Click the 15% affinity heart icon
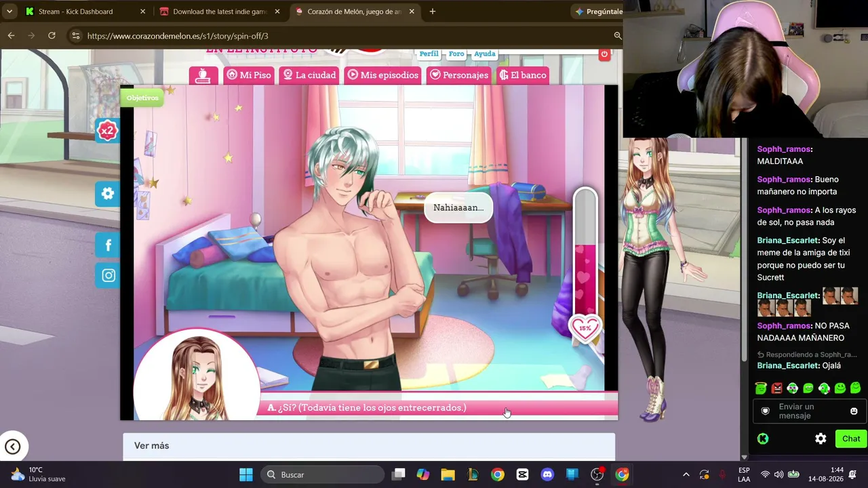The image size is (868, 488). coord(585,328)
